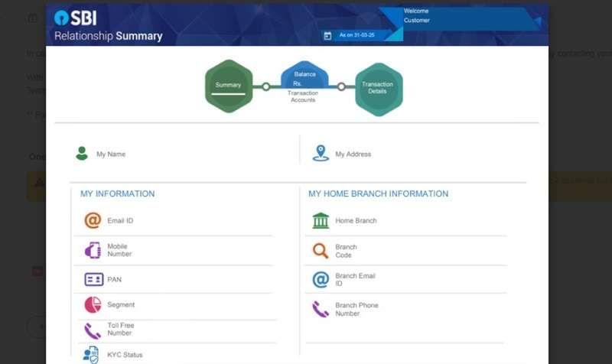
Task: Click the Branch Code label
Action: (346, 252)
